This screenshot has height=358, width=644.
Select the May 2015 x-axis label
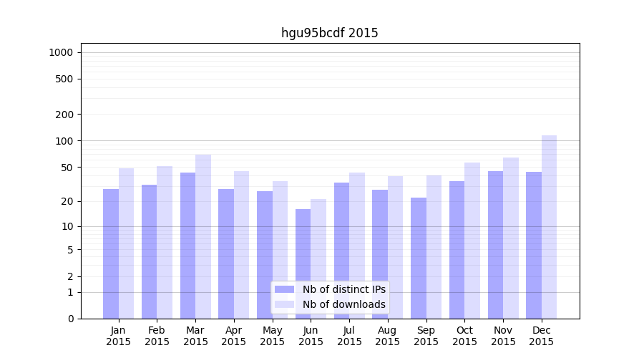(x=273, y=336)
